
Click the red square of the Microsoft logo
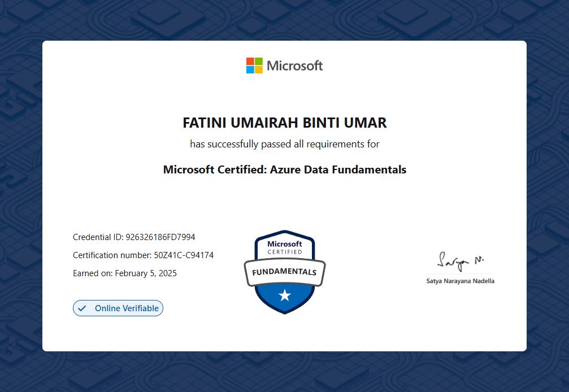coord(249,61)
